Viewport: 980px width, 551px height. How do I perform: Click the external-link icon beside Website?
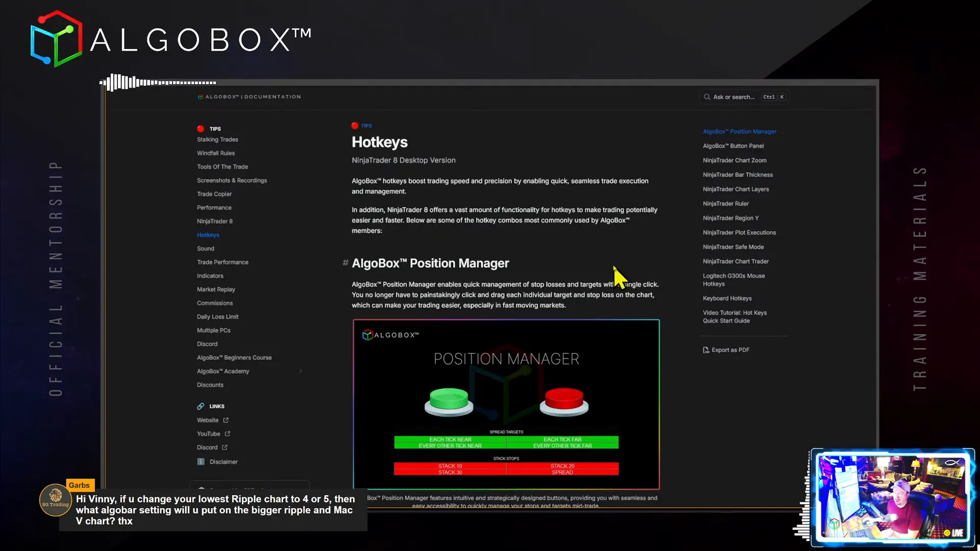(x=226, y=420)
